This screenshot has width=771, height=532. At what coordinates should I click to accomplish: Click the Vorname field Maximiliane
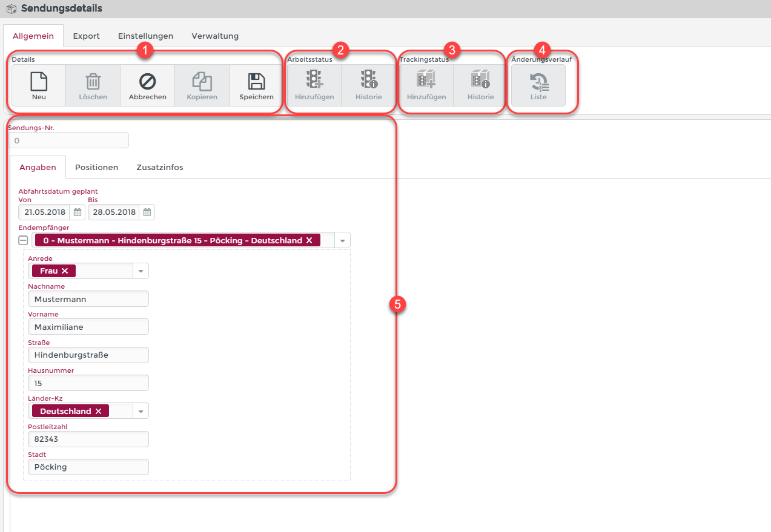[88, 327]
